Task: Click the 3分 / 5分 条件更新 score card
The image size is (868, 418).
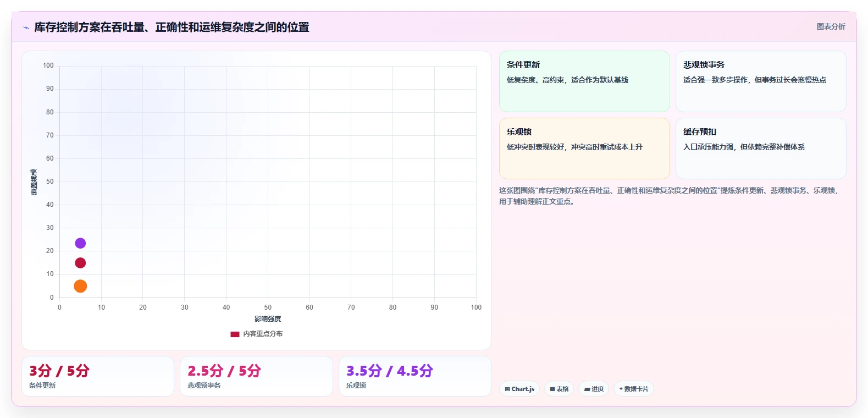Action: tap(98, 376)
